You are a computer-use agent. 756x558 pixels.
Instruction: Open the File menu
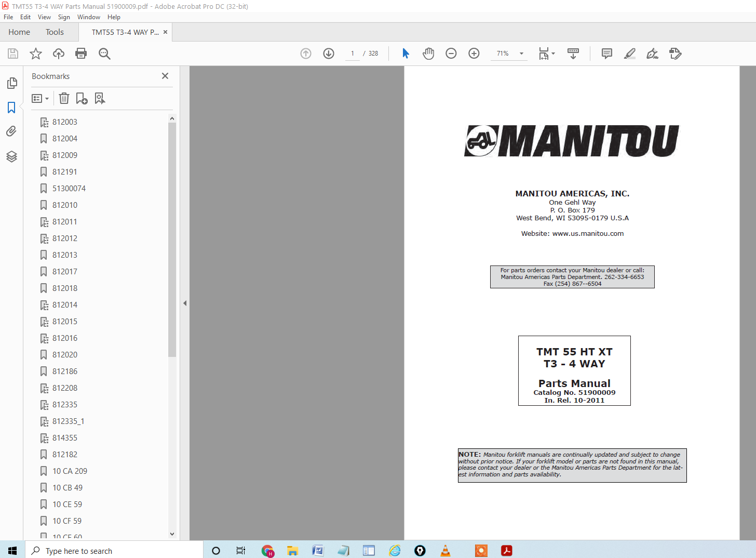pos(8,17)
